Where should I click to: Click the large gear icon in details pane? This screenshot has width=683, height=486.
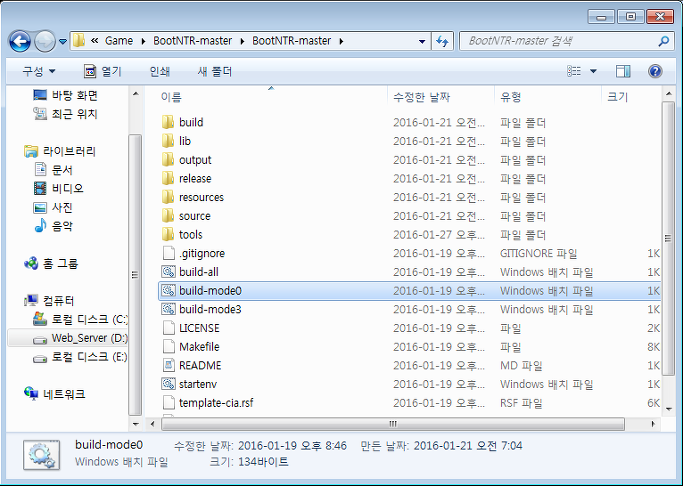41,455
